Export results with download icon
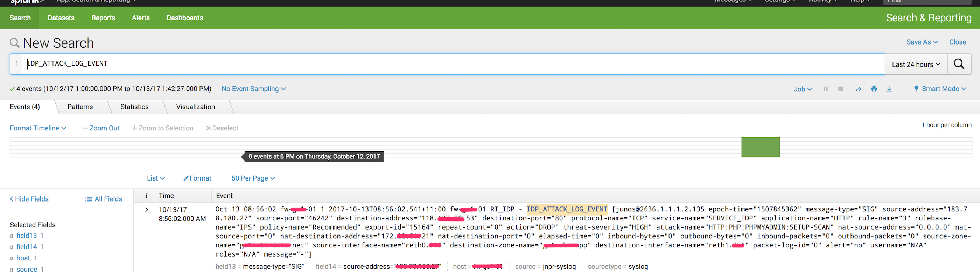The width and height of the screenshot is (980, 272). click(889, 89)
